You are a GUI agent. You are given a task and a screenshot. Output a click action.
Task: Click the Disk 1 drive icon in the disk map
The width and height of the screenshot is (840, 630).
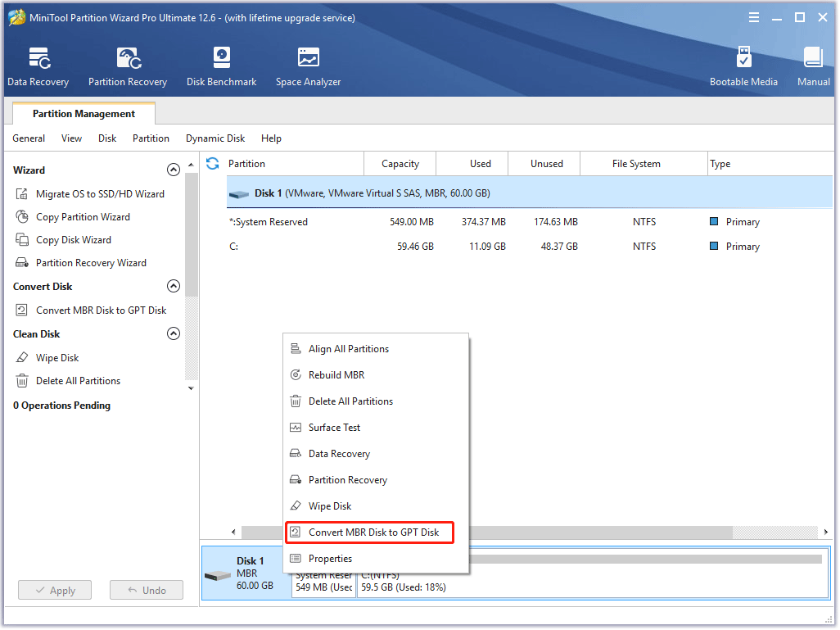pos(218,577)
